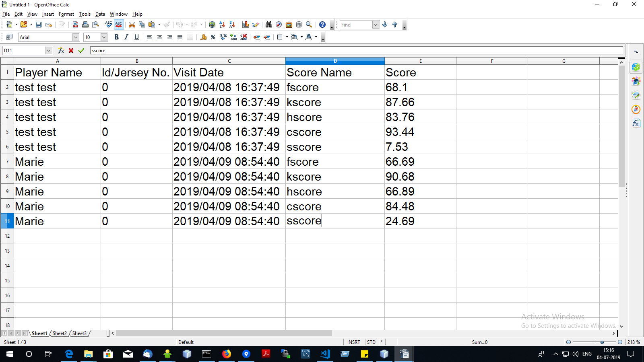Viewport: 644px width, 362px height.
Task: Add a decimal place
Action: (233, 37)
